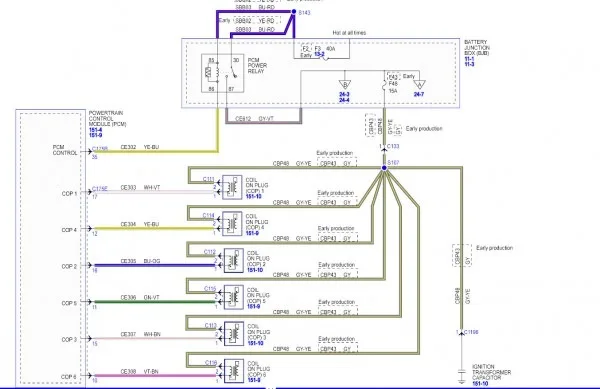
Task: Open page reference 24-3 under triangle B
Action: click(344, 94)
